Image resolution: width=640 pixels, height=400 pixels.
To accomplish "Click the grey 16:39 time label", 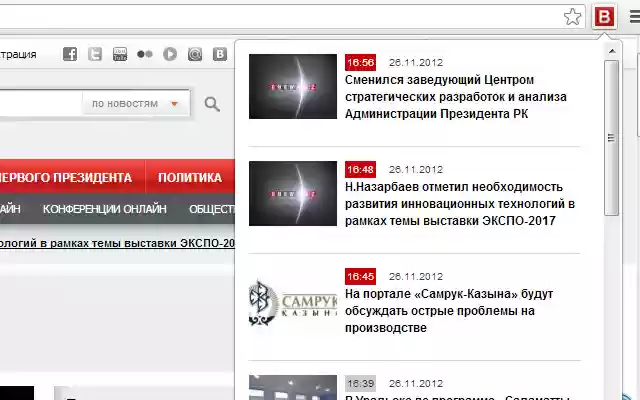I will coord(360,383).
